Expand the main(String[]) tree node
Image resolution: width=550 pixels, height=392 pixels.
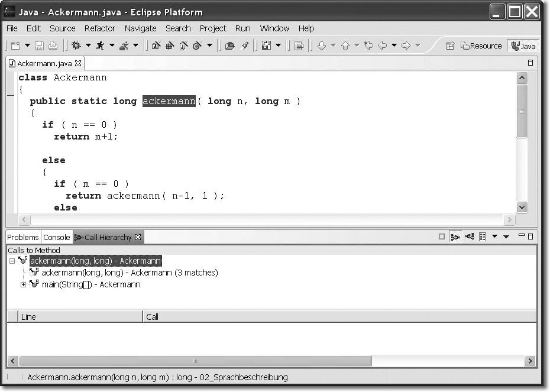point(24,284)
